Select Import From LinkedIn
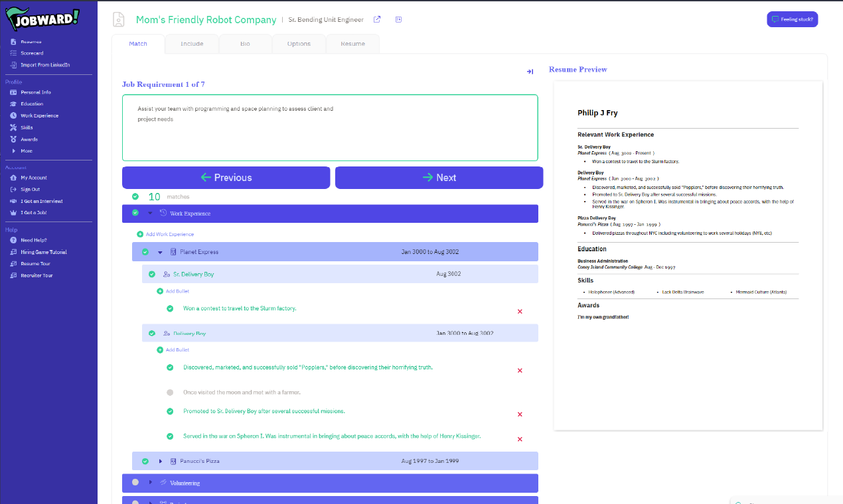The height and width of the screenshot is (504, 843). pos(45,65)
